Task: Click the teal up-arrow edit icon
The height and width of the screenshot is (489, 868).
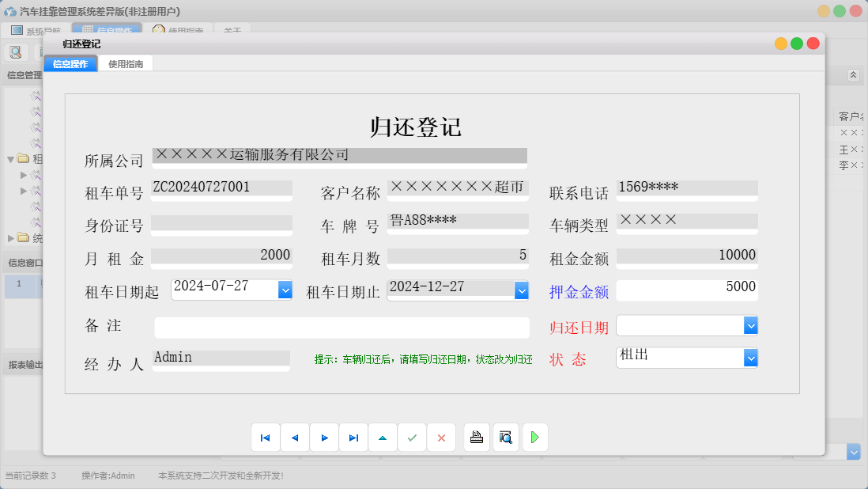Action: point(383,437)
